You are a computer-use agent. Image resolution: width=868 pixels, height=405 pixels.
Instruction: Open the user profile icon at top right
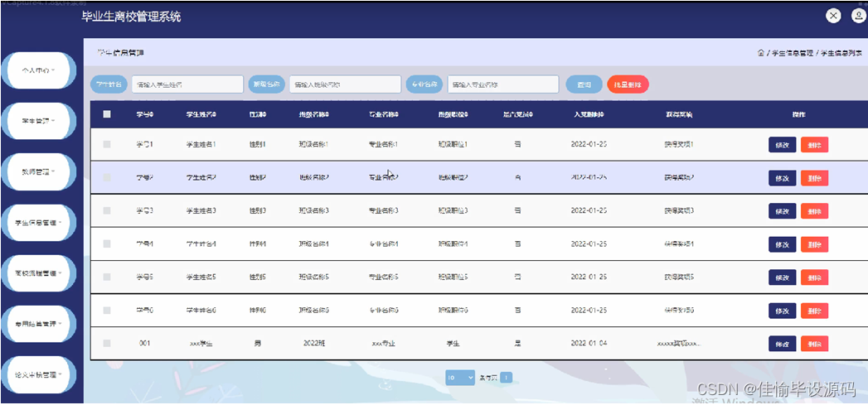point(857,16)
